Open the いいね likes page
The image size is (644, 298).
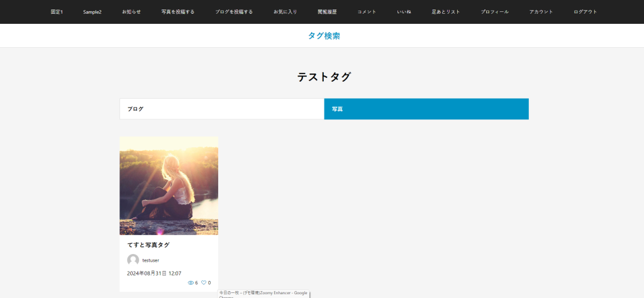pyautogui.click(x=404, y=12)
